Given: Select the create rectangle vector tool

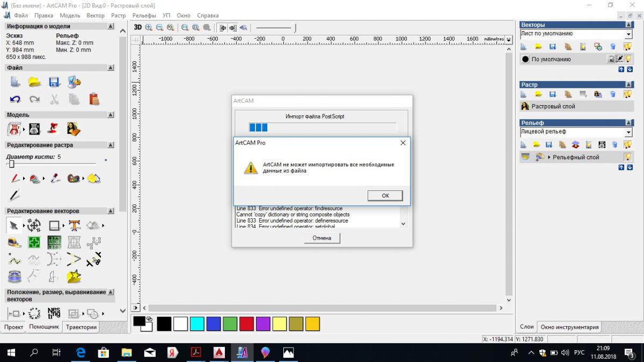Looking at the screenshot, I should click(54, 225).
